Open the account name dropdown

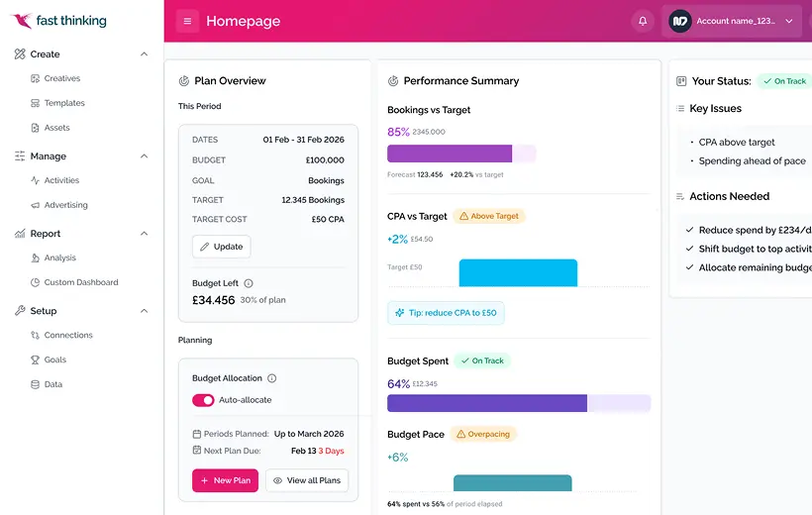point(789,21)
